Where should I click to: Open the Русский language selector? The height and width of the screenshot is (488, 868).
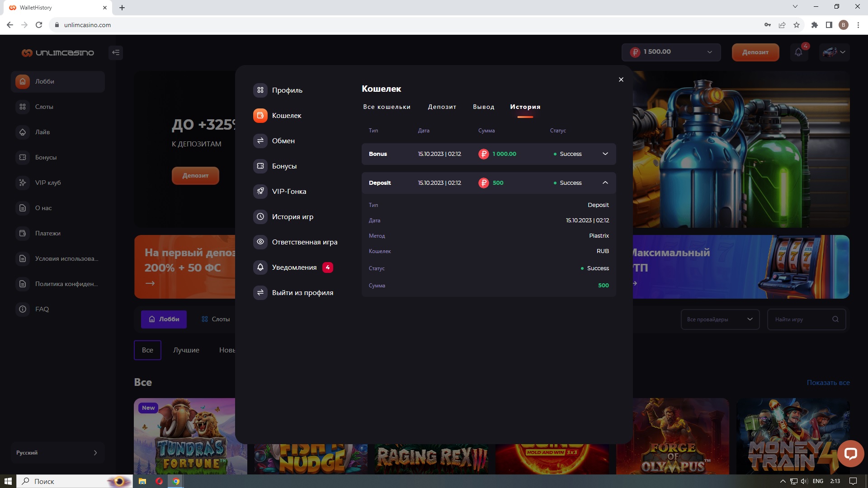57,453
